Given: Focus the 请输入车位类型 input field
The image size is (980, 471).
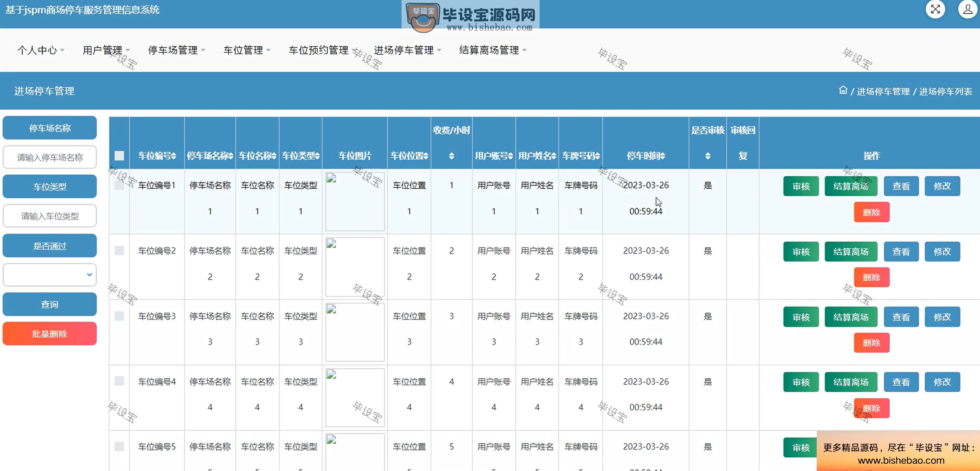Looking at the screenshot, I should [x=49, y=216].
